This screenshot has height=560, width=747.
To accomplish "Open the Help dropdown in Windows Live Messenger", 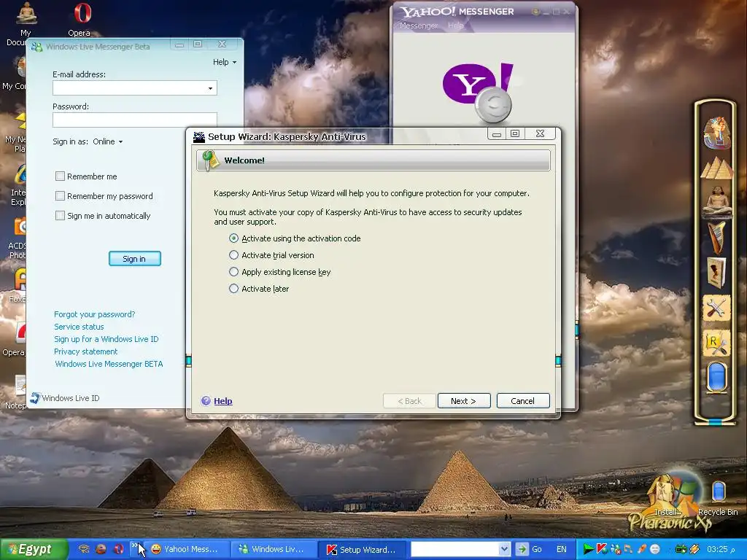I will point(225,62).
